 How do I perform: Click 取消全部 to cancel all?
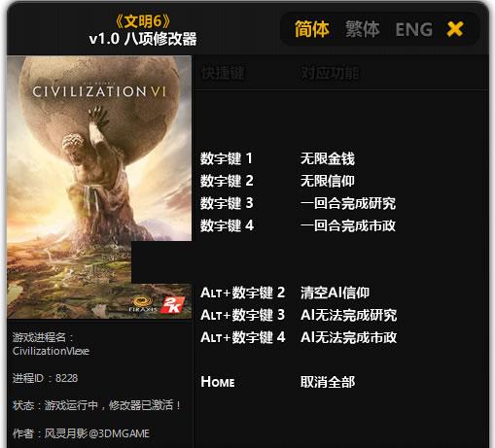click(x=328, y=382)
